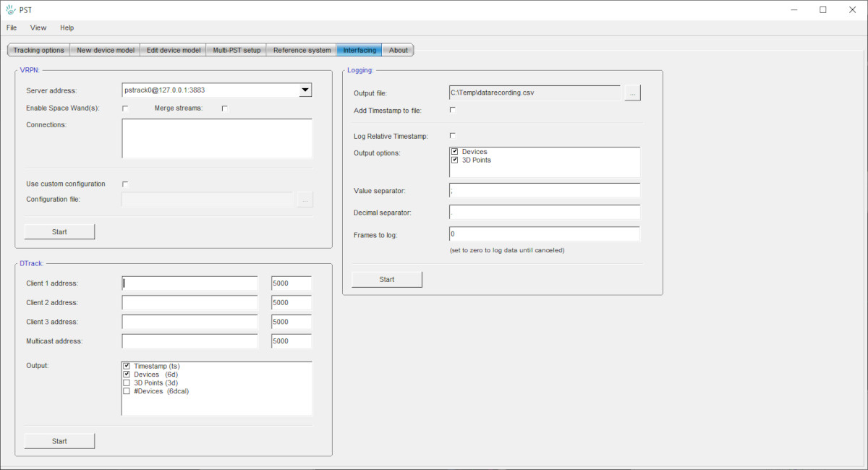Screen dimensions: 868x470
Task: Check Use custom configuration
Action: [x=125, y=184]
